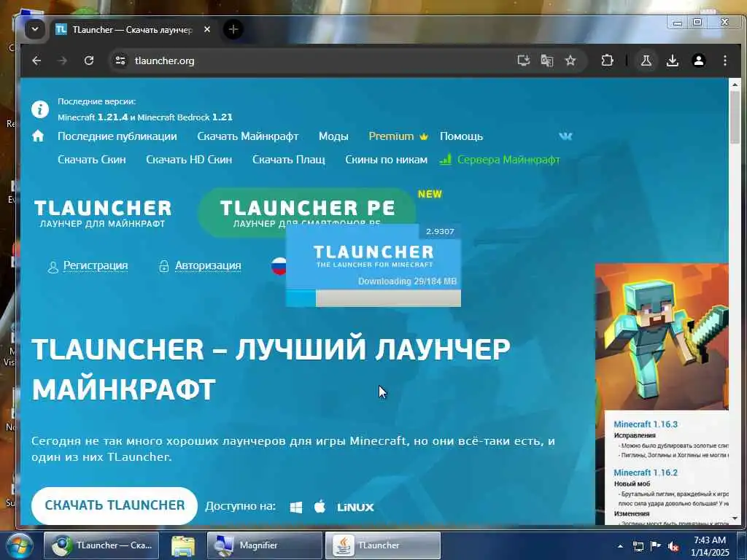
Task: Open Сервера Майнкрафт link
Action: tap(500, 160)
